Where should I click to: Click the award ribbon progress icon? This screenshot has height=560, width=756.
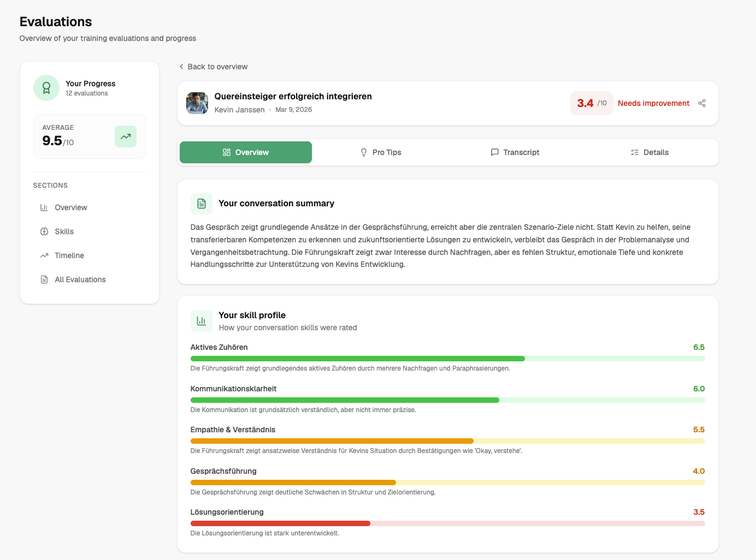[46, 88]
